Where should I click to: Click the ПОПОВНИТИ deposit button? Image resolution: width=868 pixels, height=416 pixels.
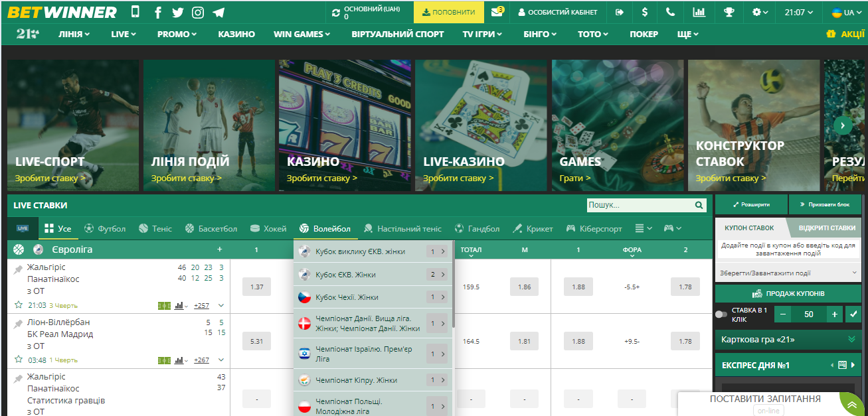point(449,12)
